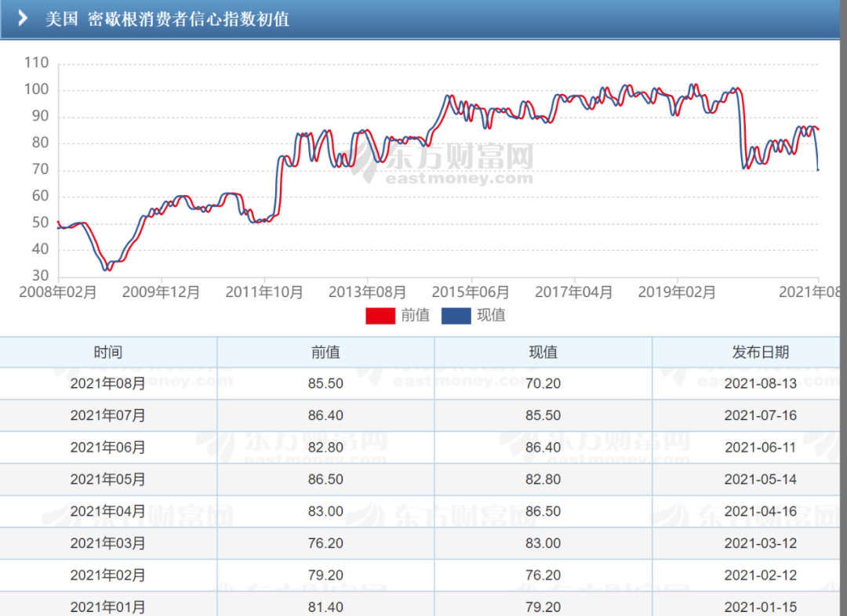Toggle the blue 现值 legend swatch
Viewport: 847px width, 616px height.
pyautogui.click(x=456, y=316)
